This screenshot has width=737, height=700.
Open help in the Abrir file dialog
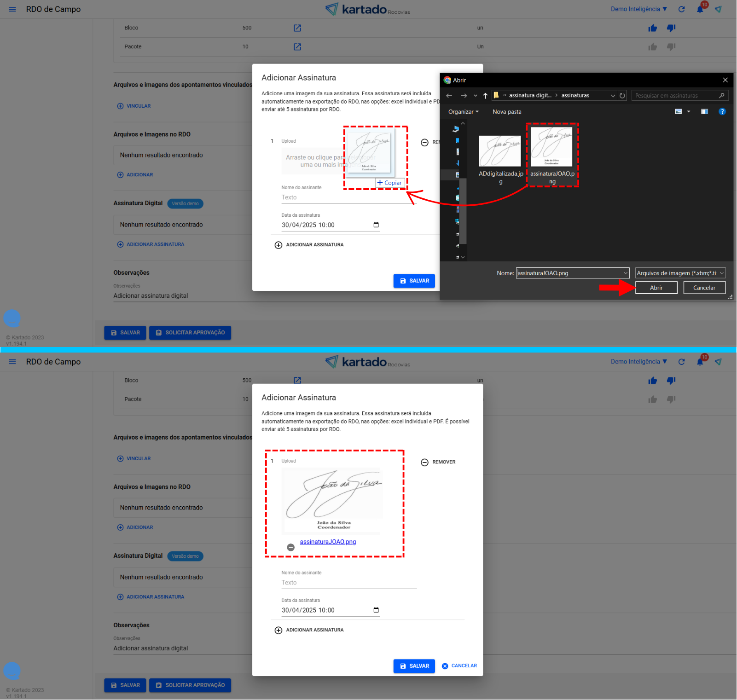tap(722, 112)
